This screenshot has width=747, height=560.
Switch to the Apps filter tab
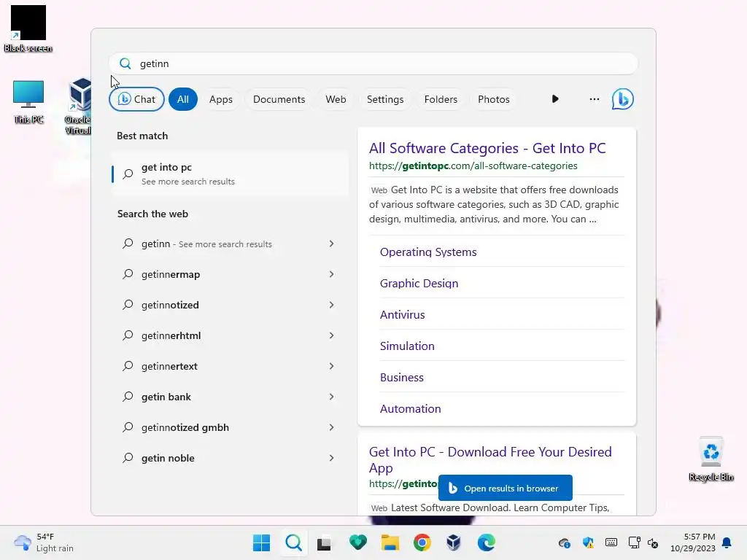coord(221,99)
